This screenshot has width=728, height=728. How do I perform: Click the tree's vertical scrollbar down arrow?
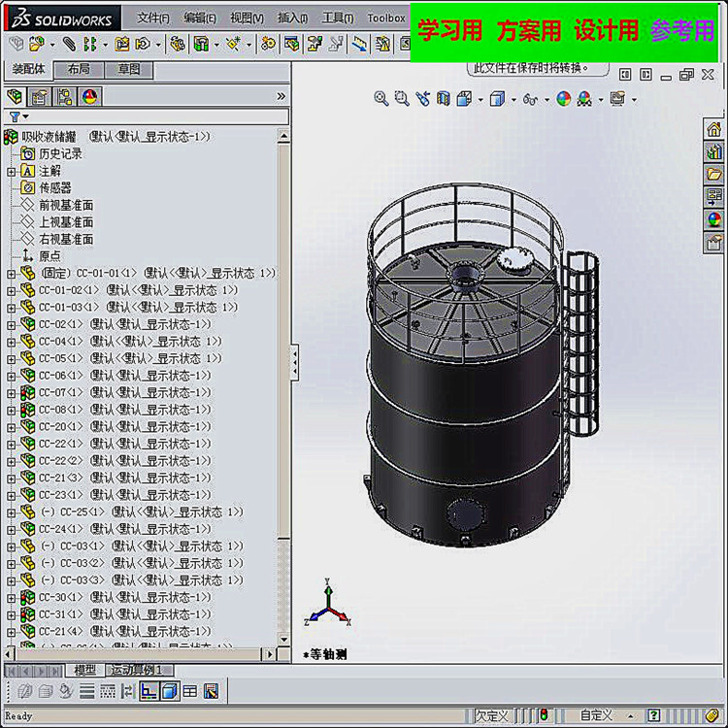[x=283, y=640]
